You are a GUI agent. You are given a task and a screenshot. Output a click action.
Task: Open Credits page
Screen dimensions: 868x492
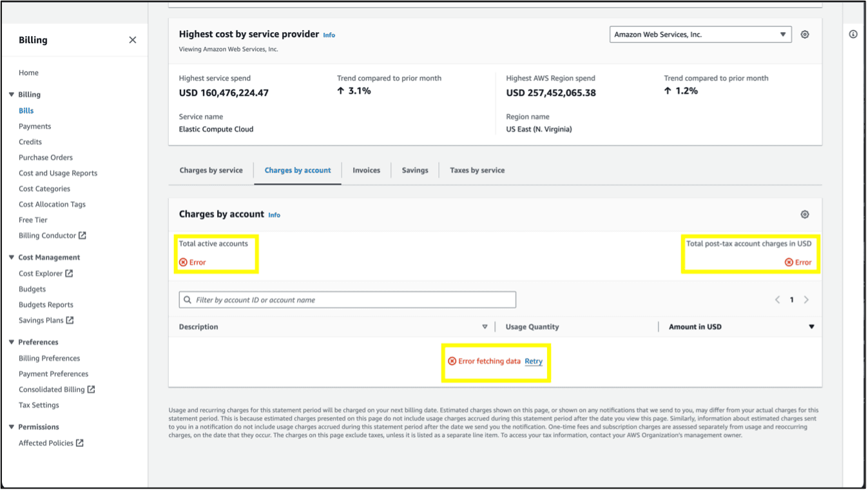point(30,142)
